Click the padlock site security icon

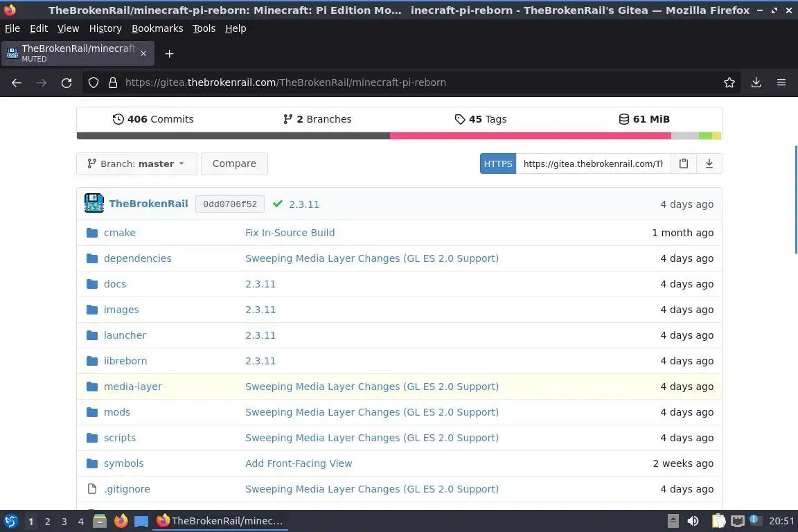pyautogui.click(x=113, y=82)
